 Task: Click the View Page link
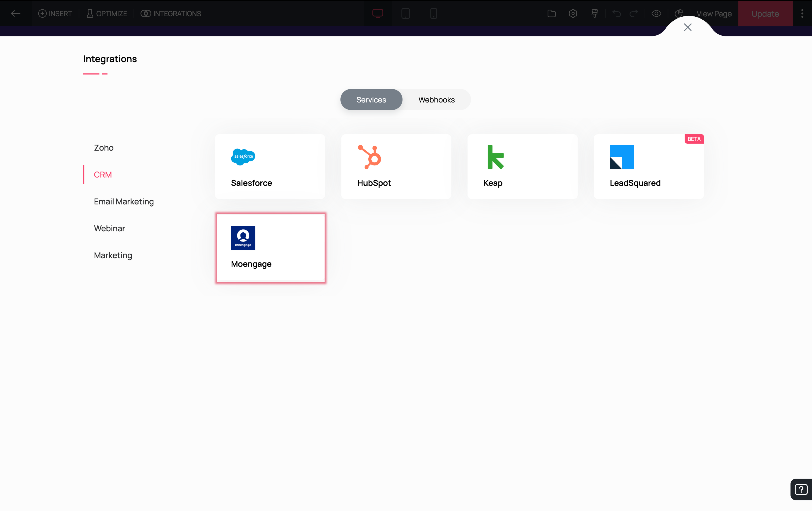[x=714, y=13]
